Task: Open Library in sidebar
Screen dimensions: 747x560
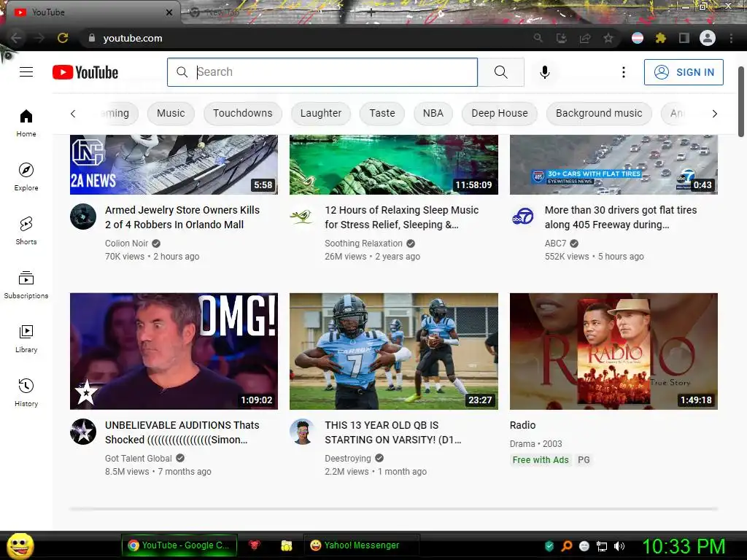Action: pos(26,338)
